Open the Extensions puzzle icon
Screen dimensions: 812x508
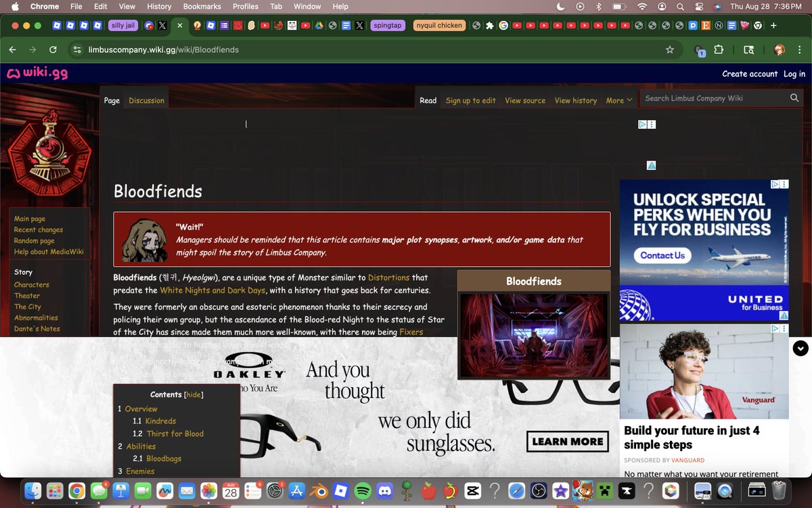719,49
